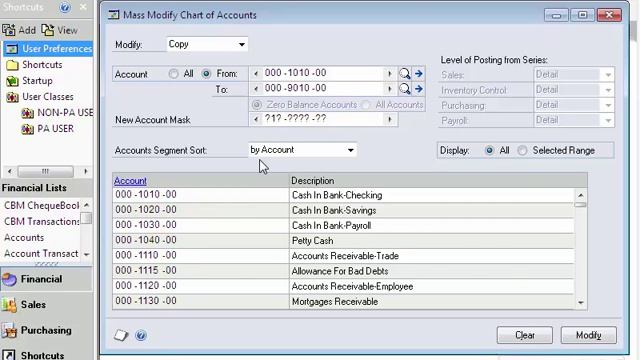
Task: Open CBM ChequeBook list item
Action: [41, 205]
